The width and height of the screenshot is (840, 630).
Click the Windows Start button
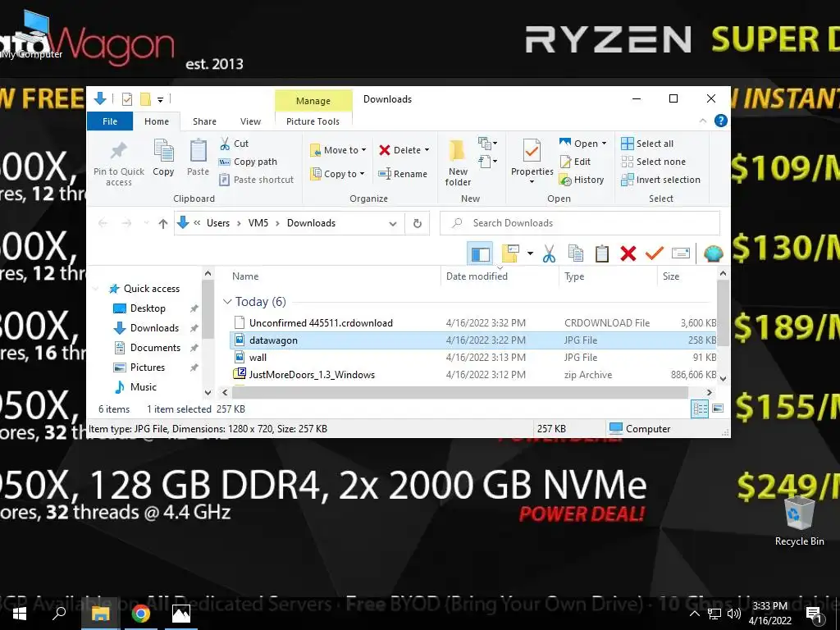tap(20, 614)
